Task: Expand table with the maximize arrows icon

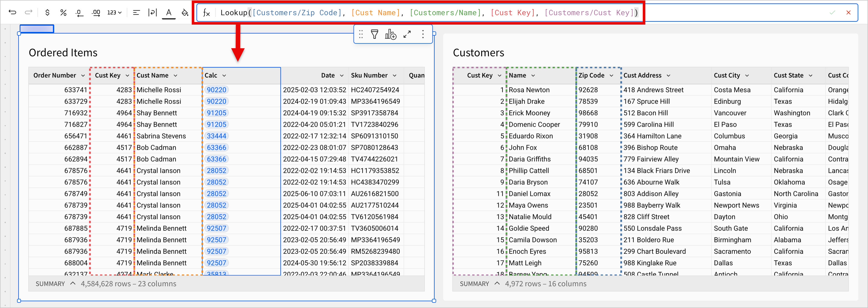Action: pos(407,34)
